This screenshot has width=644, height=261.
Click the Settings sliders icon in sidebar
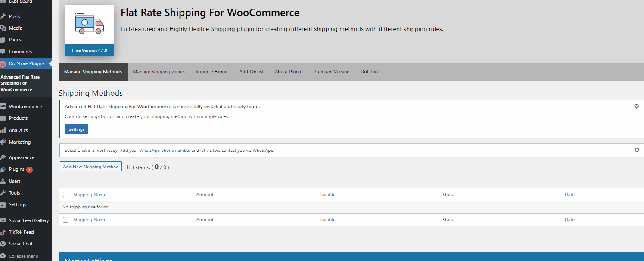[3, 204]
